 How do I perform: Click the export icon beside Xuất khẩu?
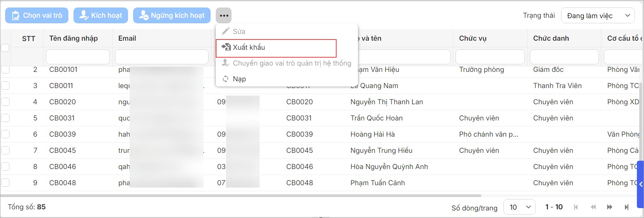tap(226, 47)
